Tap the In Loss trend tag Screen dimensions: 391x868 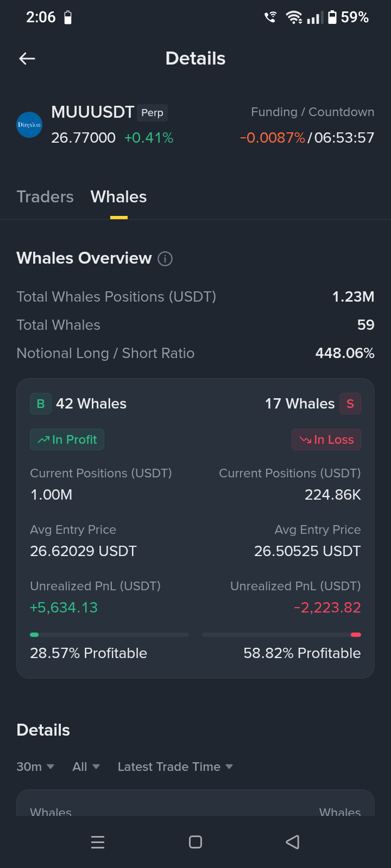click(326, 439)
